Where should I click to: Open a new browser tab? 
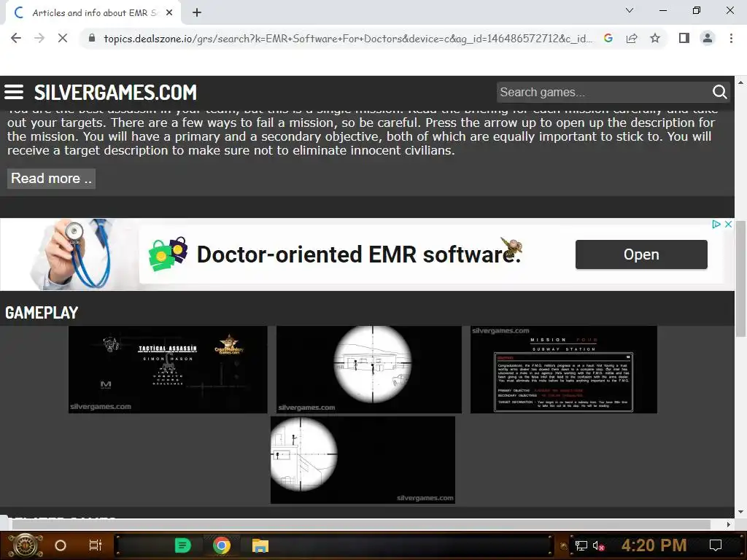pyautogui.click(x=197, y=13)
